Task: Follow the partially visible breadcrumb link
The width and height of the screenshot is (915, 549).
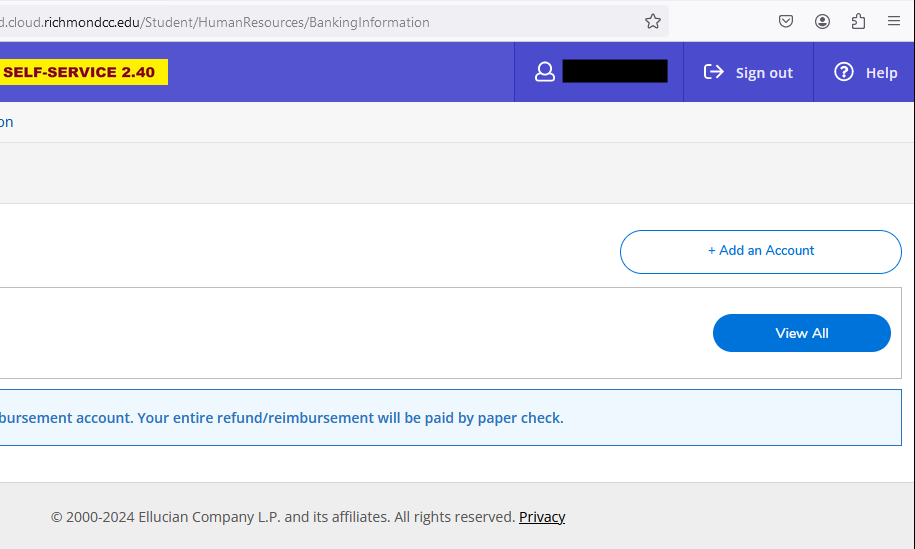Action: (x=6, y=122)
